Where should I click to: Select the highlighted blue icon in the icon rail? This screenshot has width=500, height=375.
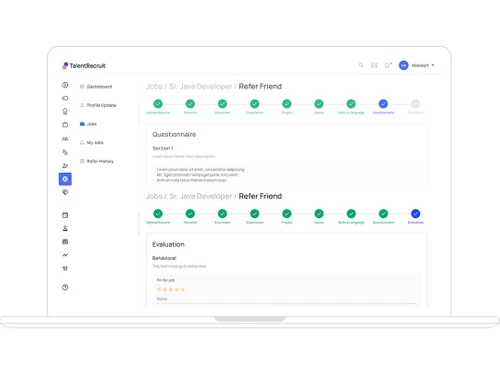point(65,179)
